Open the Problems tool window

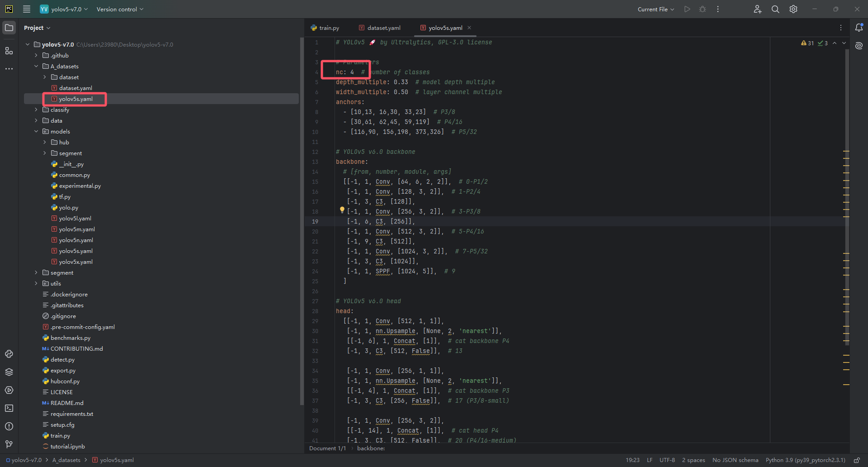(x=9, y=426)
